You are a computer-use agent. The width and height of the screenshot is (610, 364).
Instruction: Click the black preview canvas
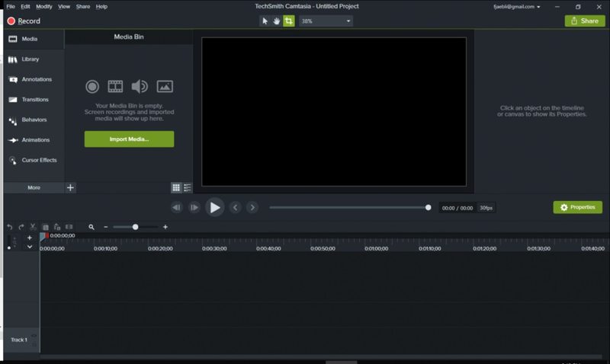pos(334,111)
